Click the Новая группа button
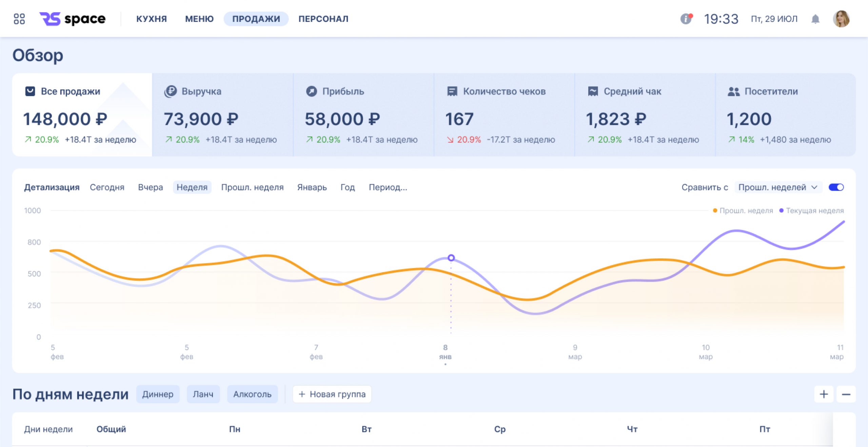868x447 pixels. tap(332, 394)
